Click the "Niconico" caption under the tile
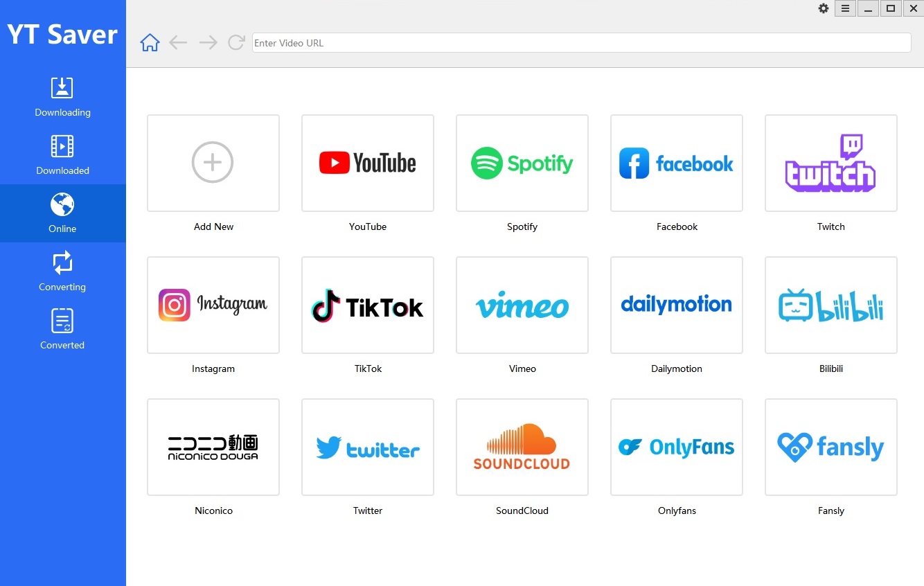The image size is (924, 586). (213, 510)
